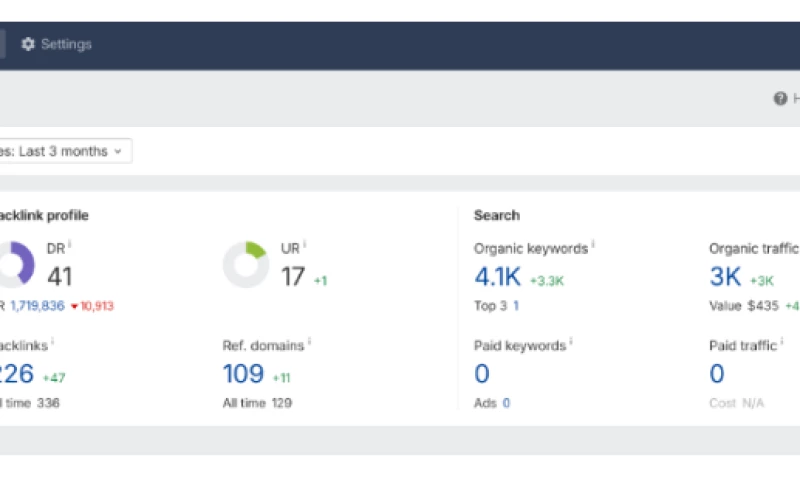Open organic traffic value 3K
Image resolution: width=800 pixels, height=480 pixels.
(x=725, y=276)
